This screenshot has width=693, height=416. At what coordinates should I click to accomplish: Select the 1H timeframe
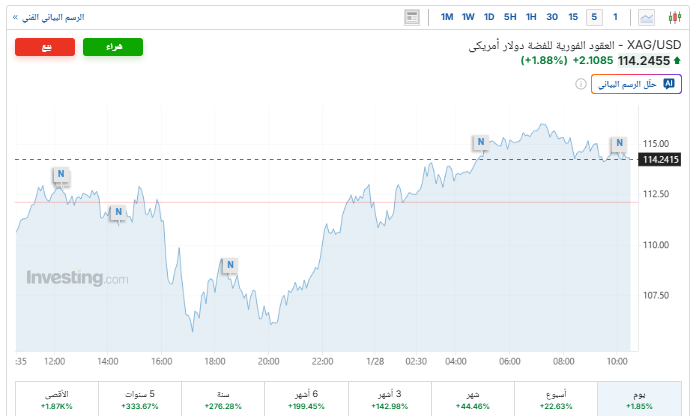[x=531, y=17]
